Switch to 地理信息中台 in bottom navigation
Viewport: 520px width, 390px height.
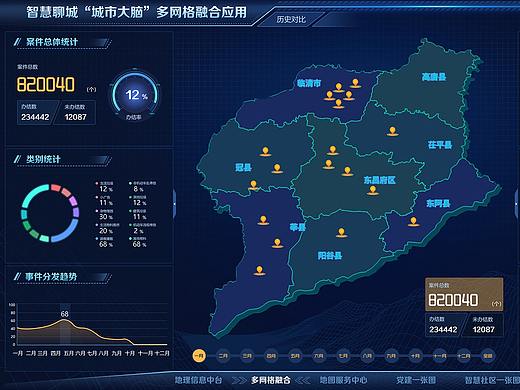point(198,380)
